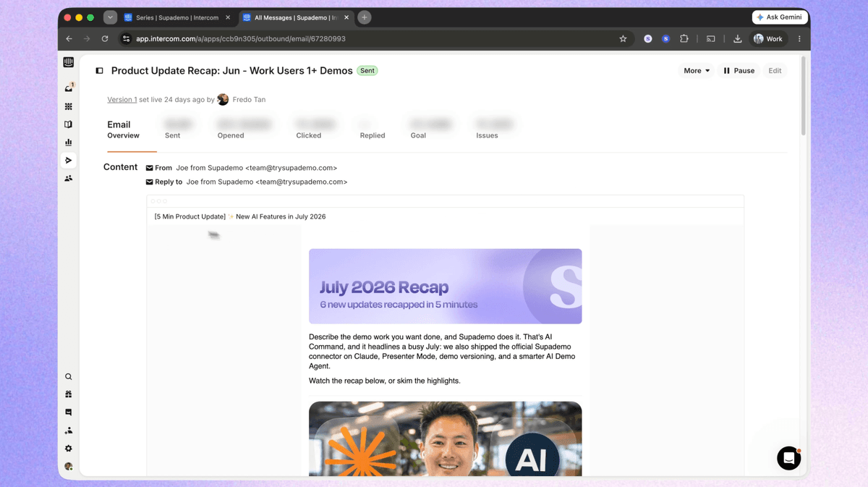The width and height of the screenshot is (868, 487).
Task: Select the All Messages | Supademo browser tab
Action: click(x=294, y=17)
